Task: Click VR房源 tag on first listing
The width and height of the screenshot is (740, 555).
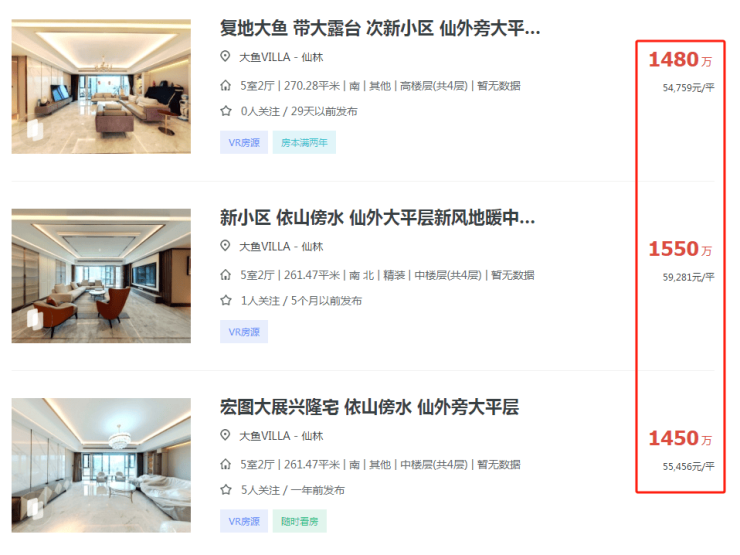Action: [244, 143]
